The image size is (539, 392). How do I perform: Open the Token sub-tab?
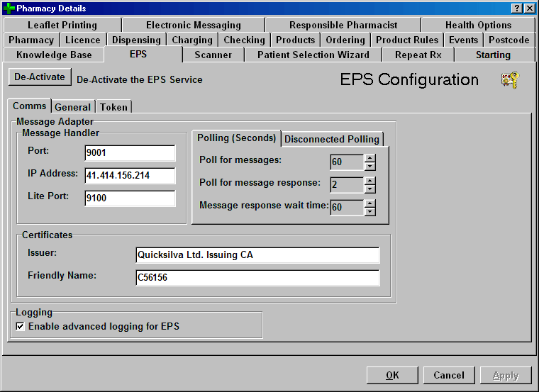pos(113,107)
